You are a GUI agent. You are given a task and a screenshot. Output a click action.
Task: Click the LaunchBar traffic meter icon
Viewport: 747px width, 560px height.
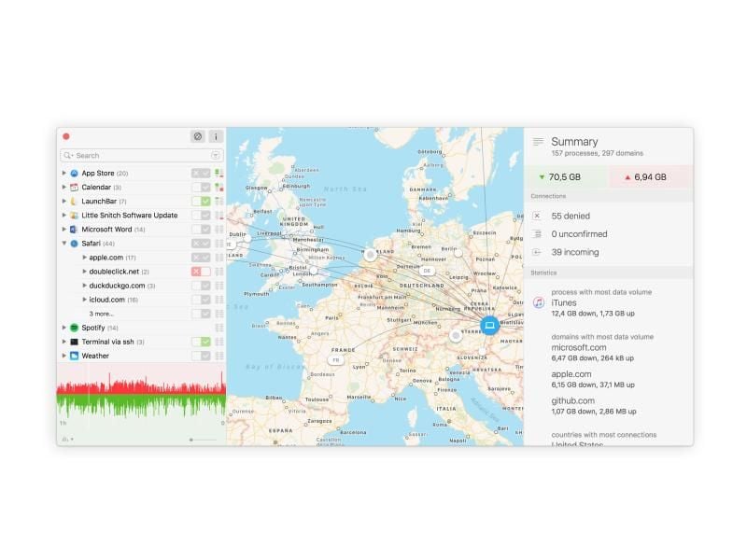[x=219, y=202]
